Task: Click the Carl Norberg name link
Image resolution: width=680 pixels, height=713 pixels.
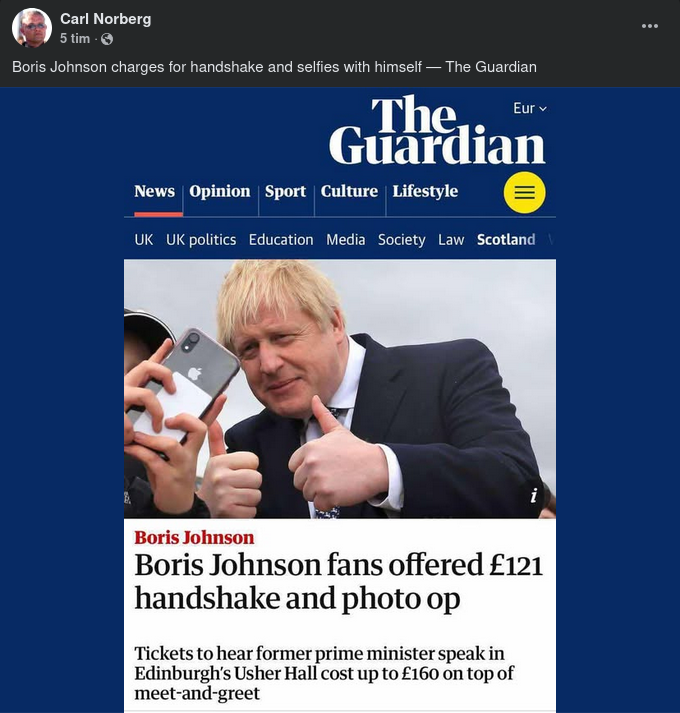Action: [x=106, y=19]
